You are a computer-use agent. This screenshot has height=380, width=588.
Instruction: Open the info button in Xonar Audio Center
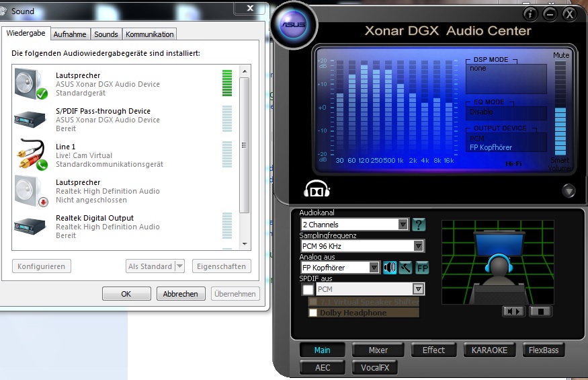pos(530,14)
